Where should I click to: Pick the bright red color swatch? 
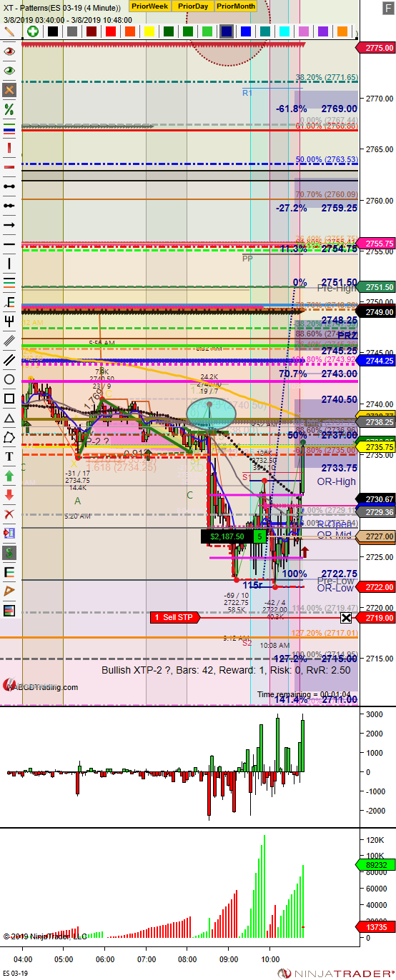[110, 31]
